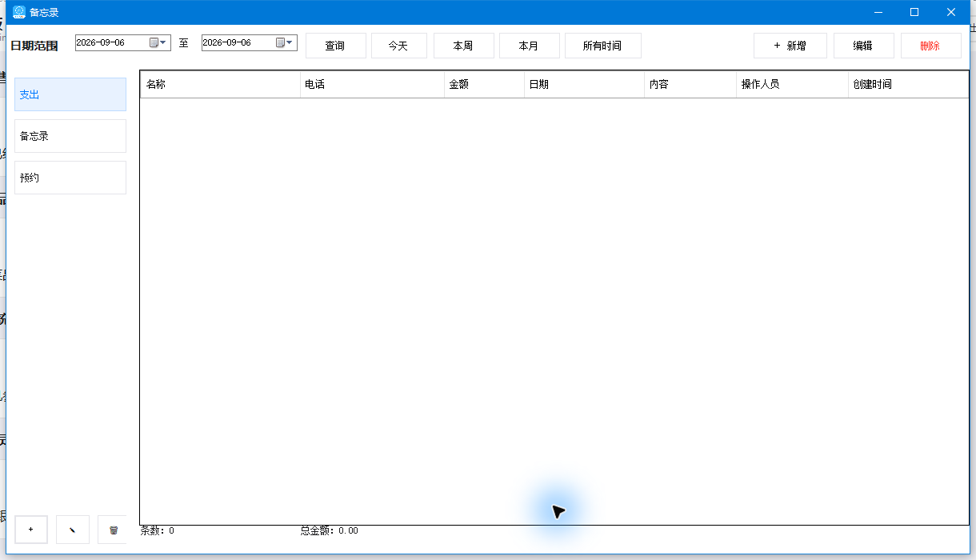Screen dimensions: 976x560
Task: Click the 编辑 button
Action: coord(863,46)
